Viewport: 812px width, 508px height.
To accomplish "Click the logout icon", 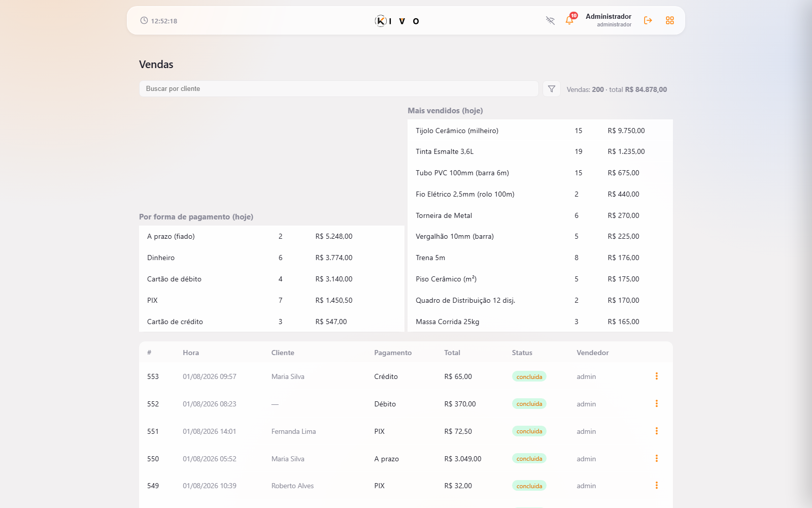I will pos(648,20).
